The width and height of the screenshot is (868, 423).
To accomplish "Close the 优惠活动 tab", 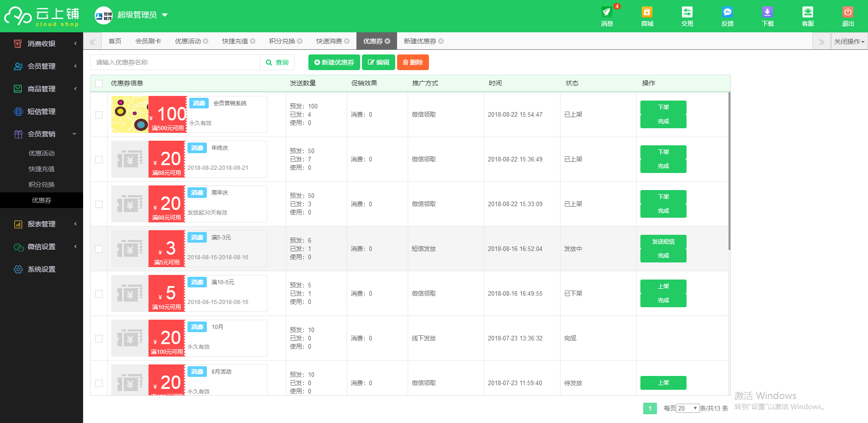I will tap(205, 41).
